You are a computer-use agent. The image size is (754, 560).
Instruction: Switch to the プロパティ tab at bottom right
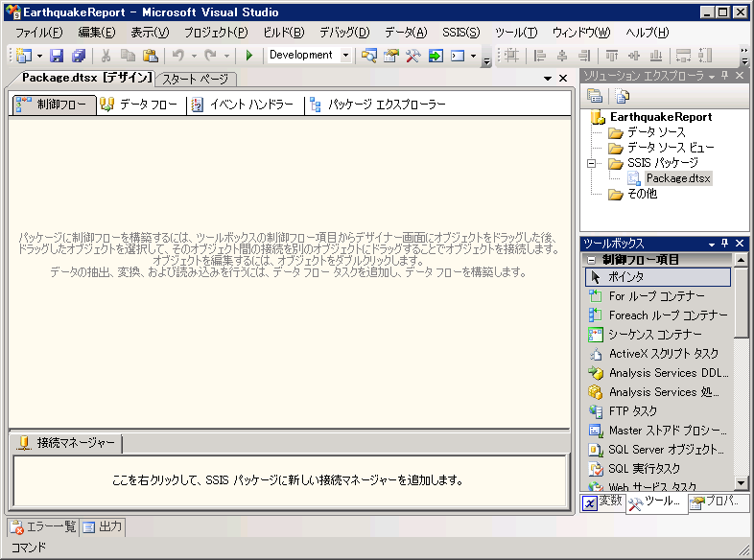(719, 502)
